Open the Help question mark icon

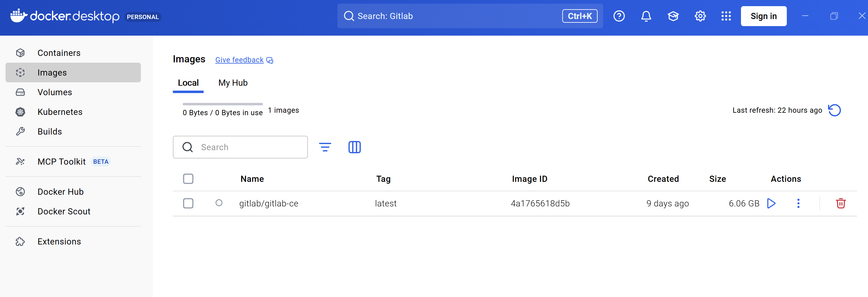[619, 16]
